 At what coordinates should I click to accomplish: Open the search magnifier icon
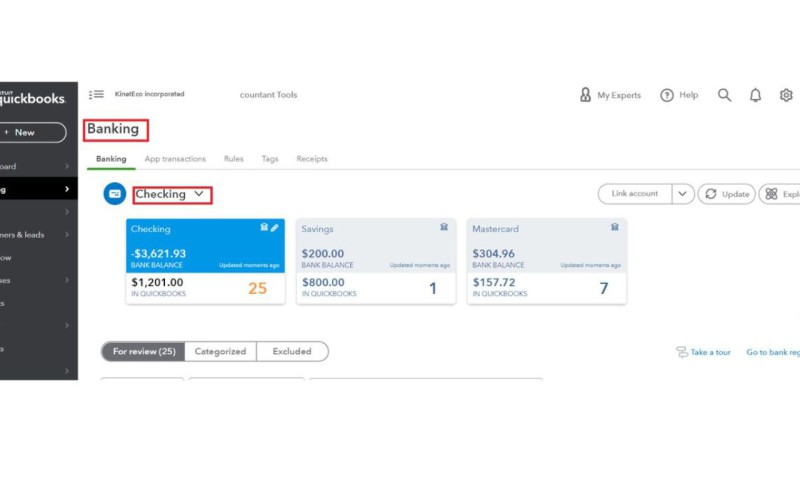pos(724,95)
